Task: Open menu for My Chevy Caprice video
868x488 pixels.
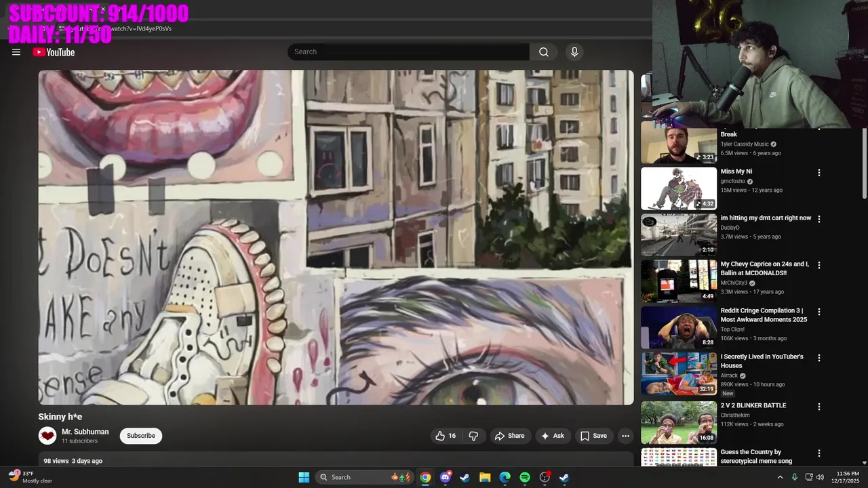Action: 818,266
